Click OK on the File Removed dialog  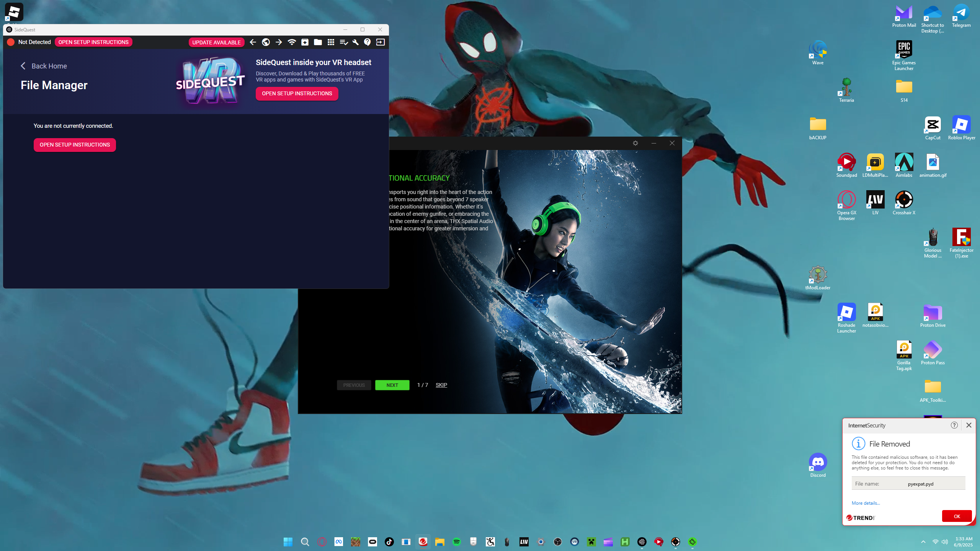[x=957, y=516]
